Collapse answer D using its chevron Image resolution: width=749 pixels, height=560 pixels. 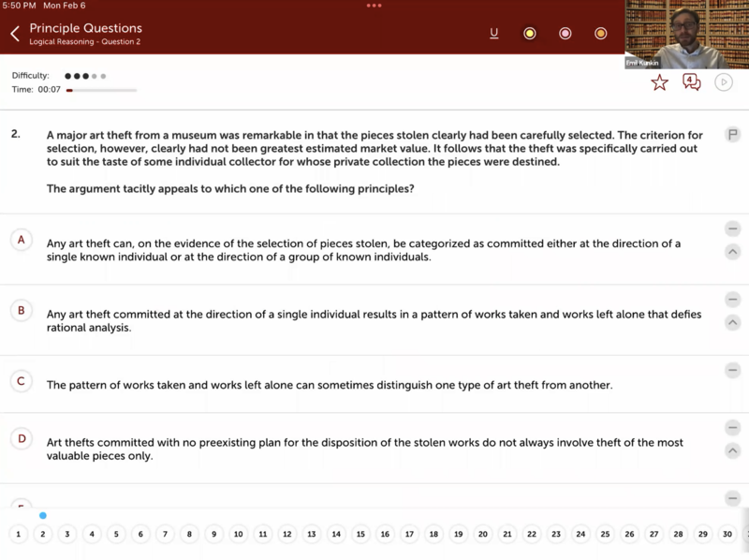tap(732, 450)
